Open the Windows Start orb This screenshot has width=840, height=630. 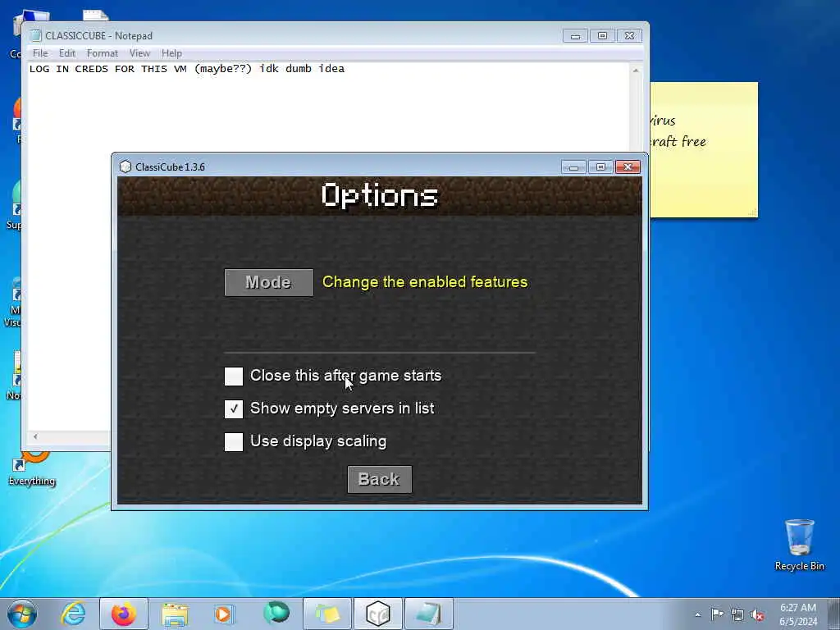click(x=22, y=614)
